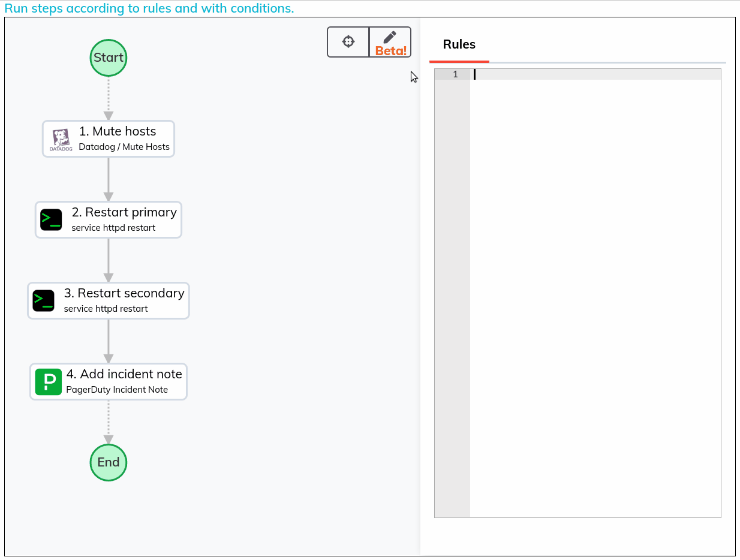The width and height of the screenshot is (740, 560).
Task: Click the PagerDuty icon in step 4
Action: point(49,382)
